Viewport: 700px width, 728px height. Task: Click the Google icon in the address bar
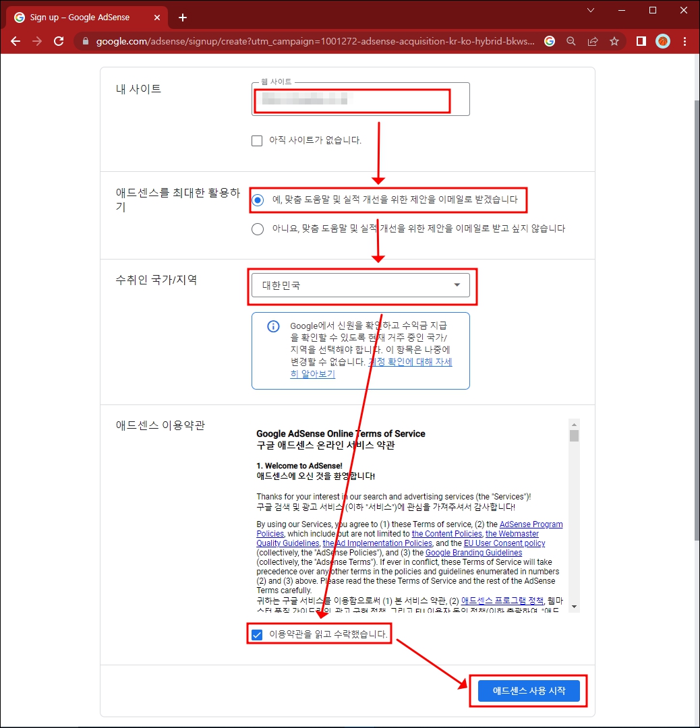click(x=549, y=41)
